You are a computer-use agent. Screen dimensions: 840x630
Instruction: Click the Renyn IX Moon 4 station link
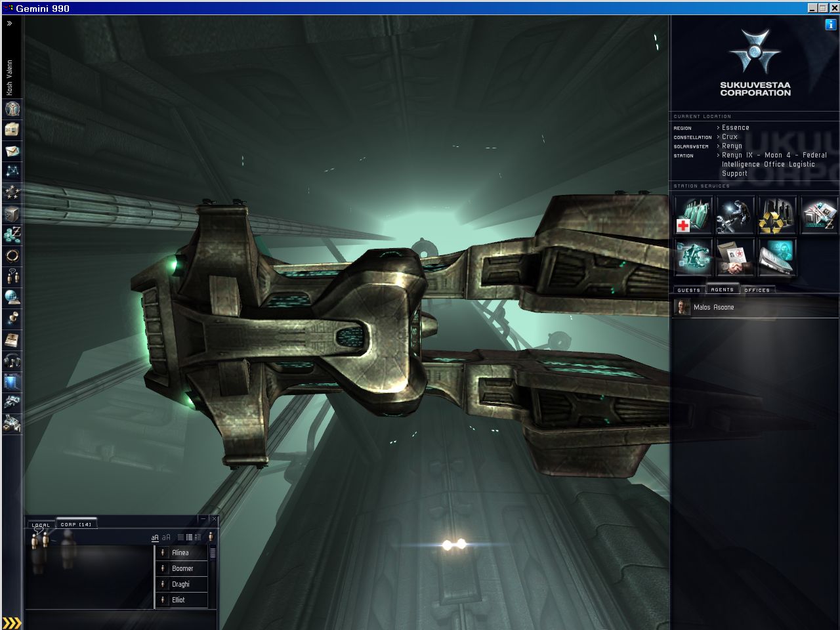pos(774,165)
